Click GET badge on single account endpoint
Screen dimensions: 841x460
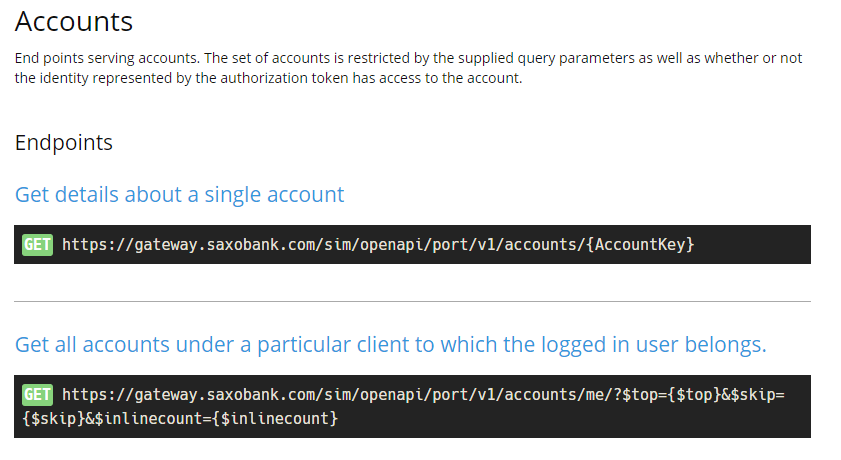click(37, 244)
